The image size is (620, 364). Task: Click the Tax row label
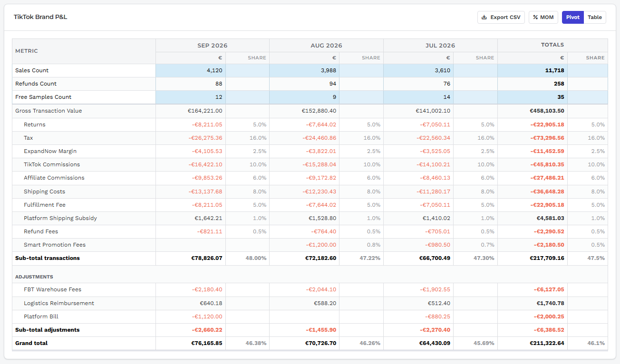coord(29,138)
